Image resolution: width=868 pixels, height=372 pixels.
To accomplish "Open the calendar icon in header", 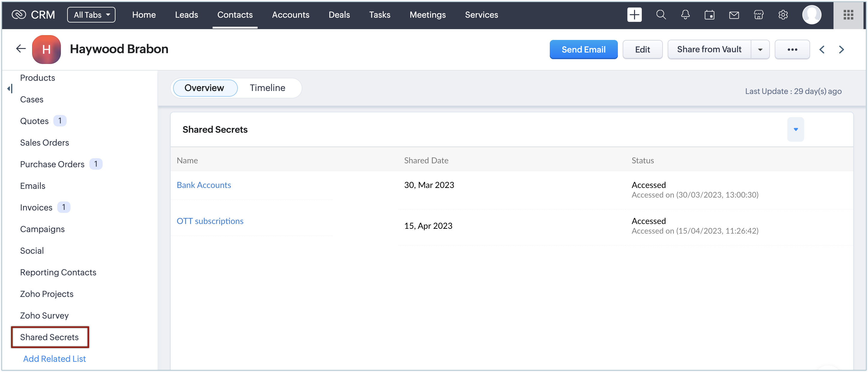I will coord(709,15).
